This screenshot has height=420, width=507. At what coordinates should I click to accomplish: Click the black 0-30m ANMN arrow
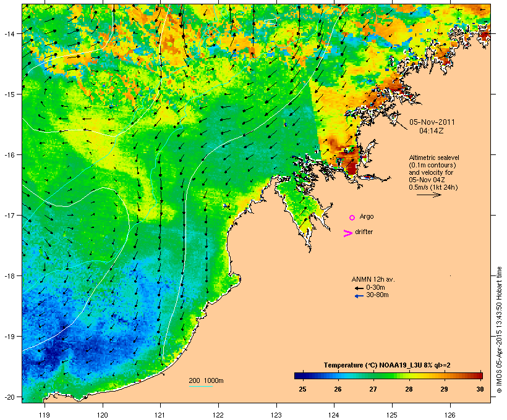[x=359, y=288]
